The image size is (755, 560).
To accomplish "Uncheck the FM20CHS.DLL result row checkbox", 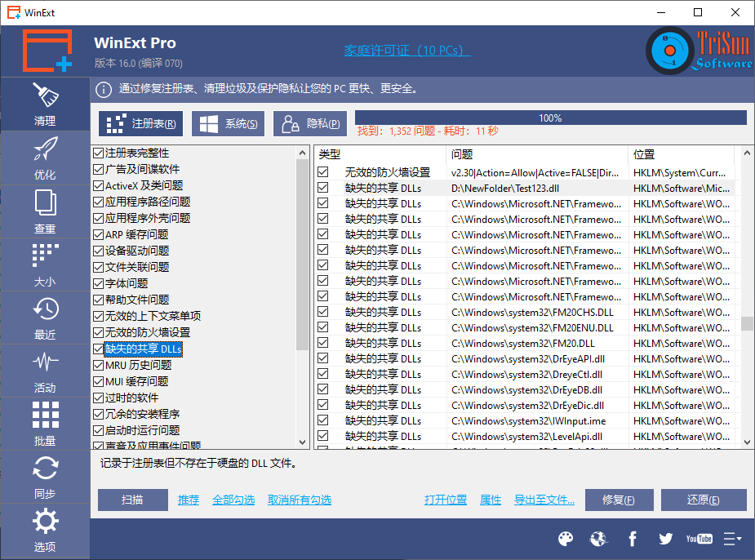I will click(323, 312).
